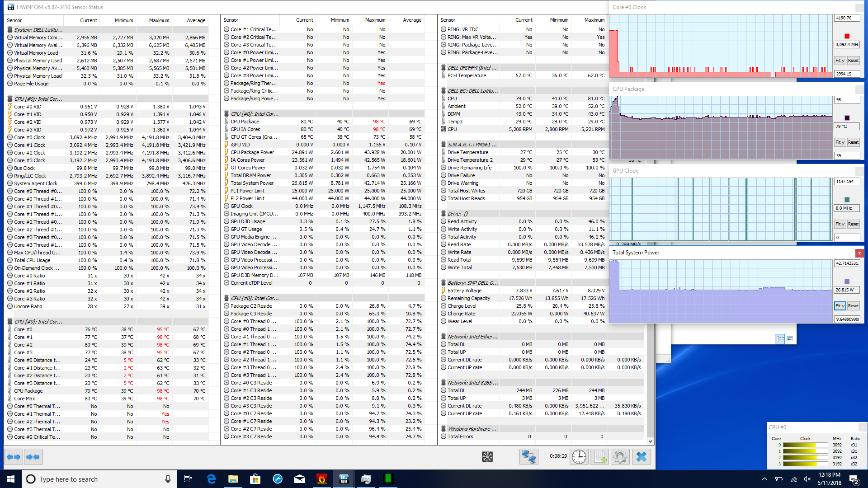Close sensors with the blue X button
Image resolution: width=868 pixels, height=488 pixels.
(x=641, y=457)
